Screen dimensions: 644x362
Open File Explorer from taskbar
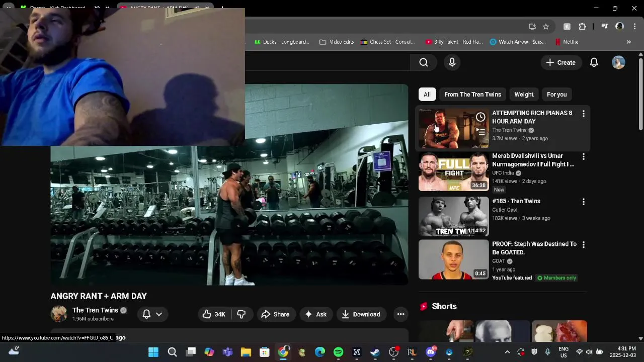point(246,352)
